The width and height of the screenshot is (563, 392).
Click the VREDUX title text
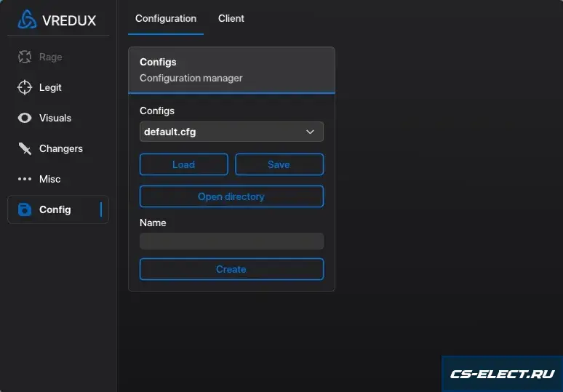coord(69,20)
